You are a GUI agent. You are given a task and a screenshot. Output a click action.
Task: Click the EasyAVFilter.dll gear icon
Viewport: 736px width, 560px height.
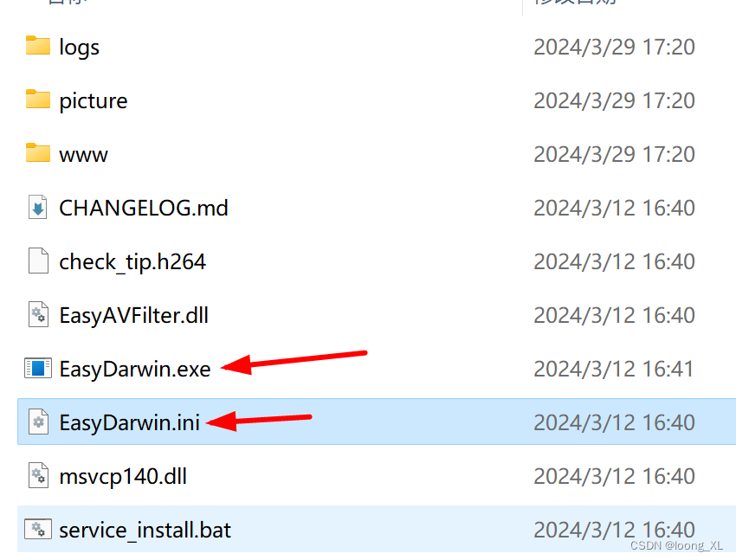tap(38, 314)
